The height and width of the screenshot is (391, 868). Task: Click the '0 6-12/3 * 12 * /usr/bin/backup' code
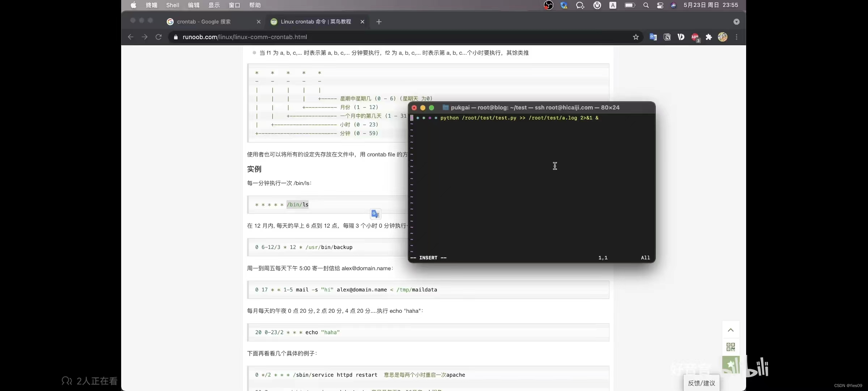tap(304, 247)
